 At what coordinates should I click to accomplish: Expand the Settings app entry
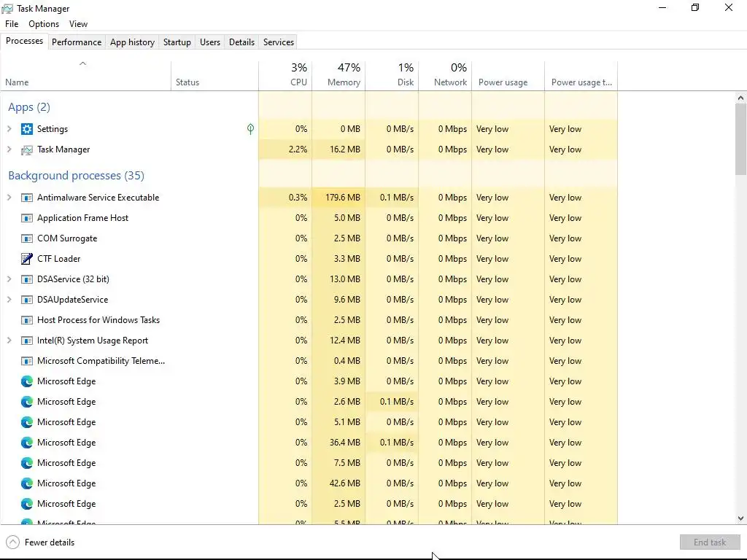9,129
